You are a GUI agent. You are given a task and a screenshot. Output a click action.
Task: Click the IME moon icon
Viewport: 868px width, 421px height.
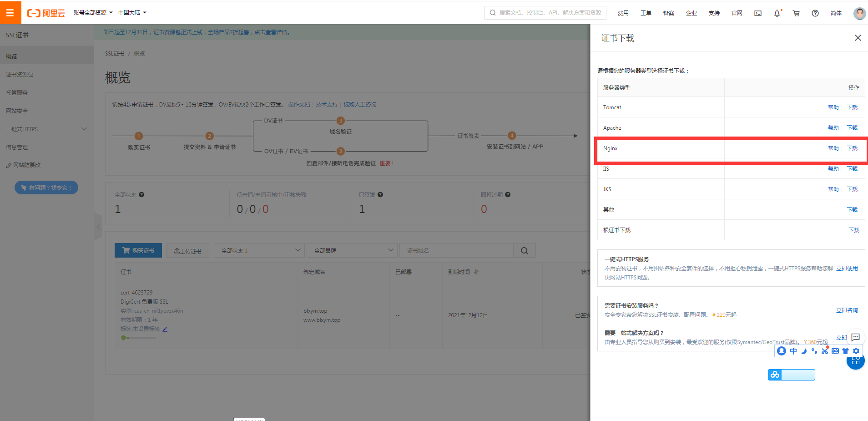tap(804, 351)
